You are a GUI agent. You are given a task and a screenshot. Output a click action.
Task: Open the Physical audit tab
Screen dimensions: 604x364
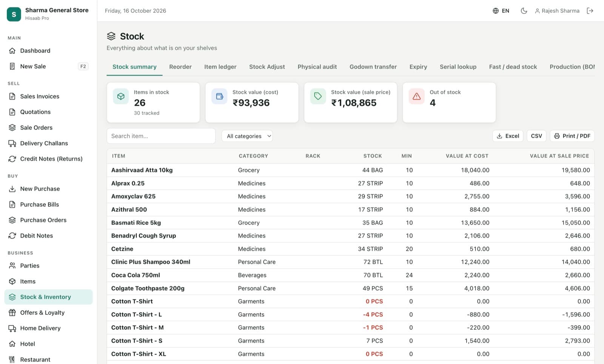pyautogui.click(x=317, y=67)
